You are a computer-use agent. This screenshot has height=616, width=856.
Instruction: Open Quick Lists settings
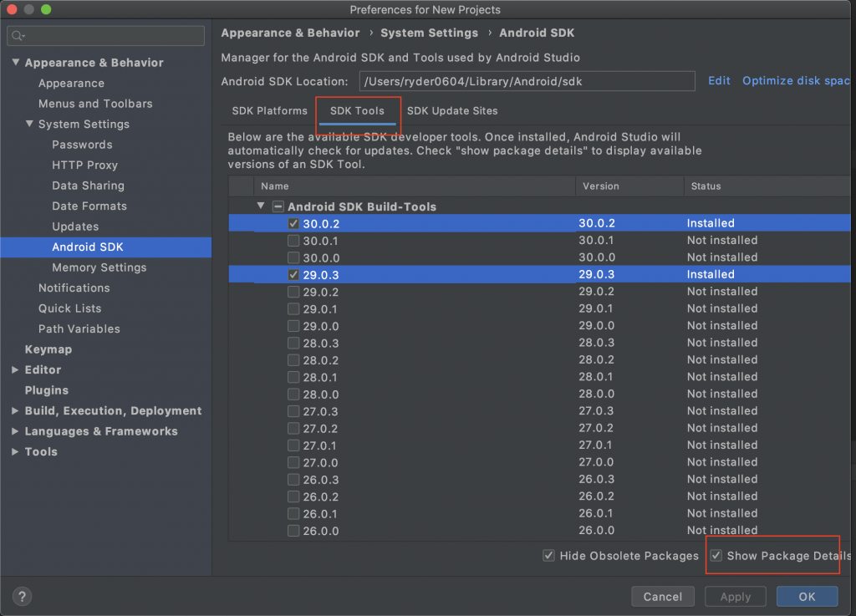pyautogui.click(x=70, y=308)
